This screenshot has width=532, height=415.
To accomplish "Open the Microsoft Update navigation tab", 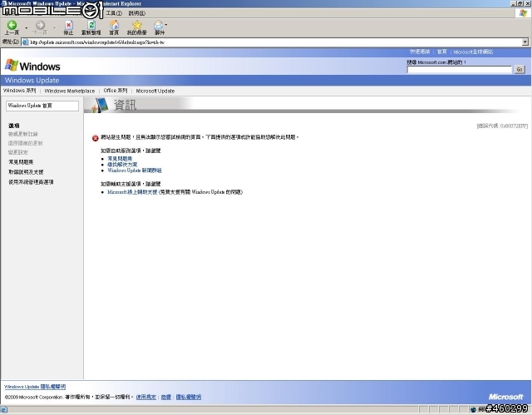I will click(155, 91).
